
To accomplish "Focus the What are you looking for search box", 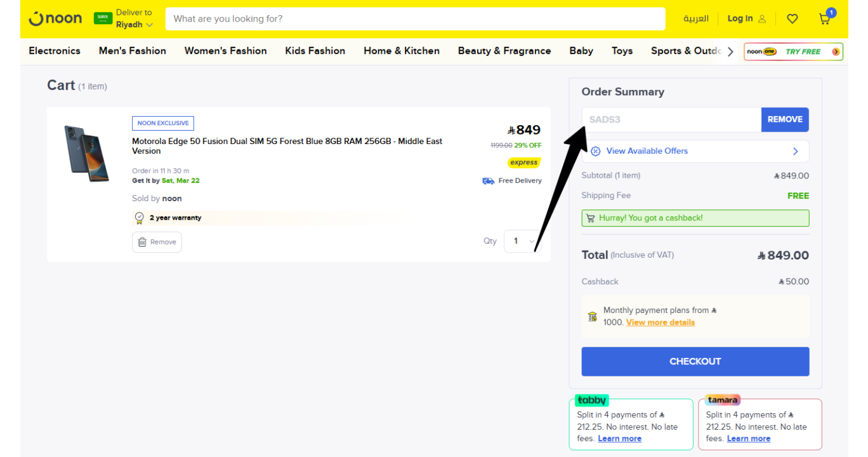I will click(x=416, y=18).
